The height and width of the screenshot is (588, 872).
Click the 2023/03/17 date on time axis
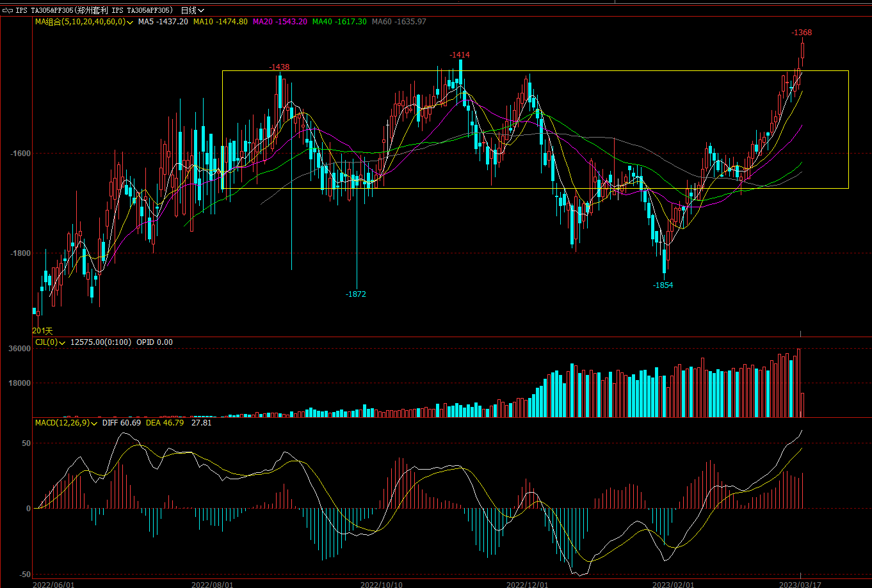click(797, 584)
